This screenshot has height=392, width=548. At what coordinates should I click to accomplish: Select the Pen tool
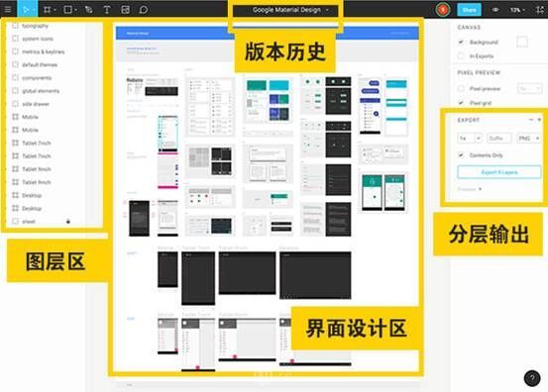click(x=89, y=10)
